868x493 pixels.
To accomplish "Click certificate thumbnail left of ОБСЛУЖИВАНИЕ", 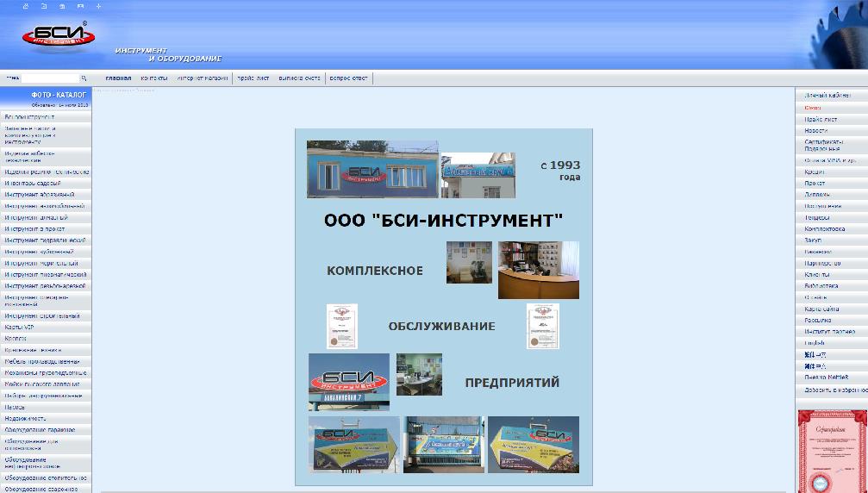I will pos(342,327).
